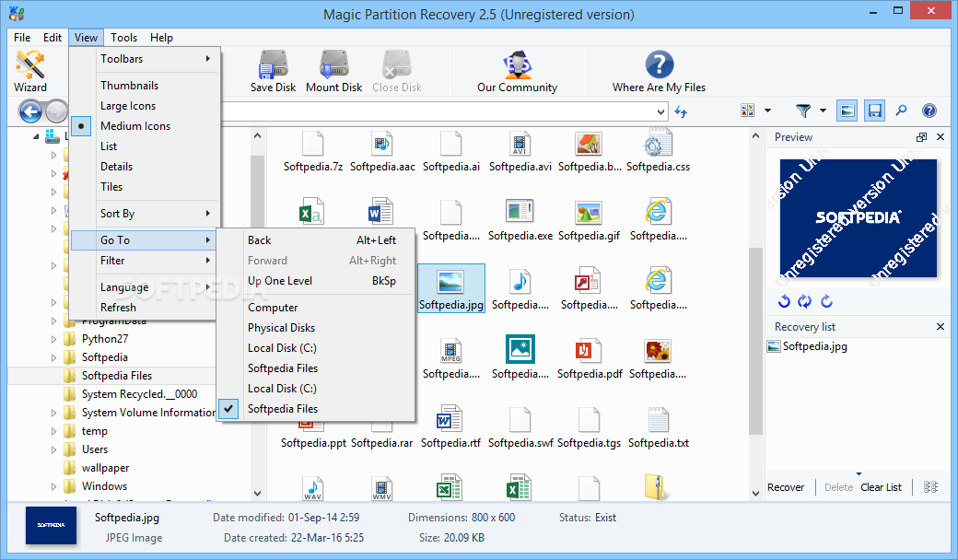Open the Filter submenu
The height and width of the screenshot is (560, 958).
145,260
